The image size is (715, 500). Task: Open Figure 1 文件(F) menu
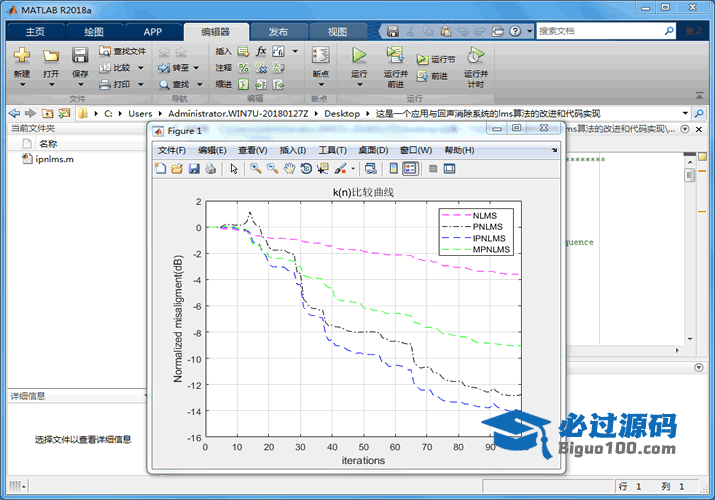coord(171,150)
